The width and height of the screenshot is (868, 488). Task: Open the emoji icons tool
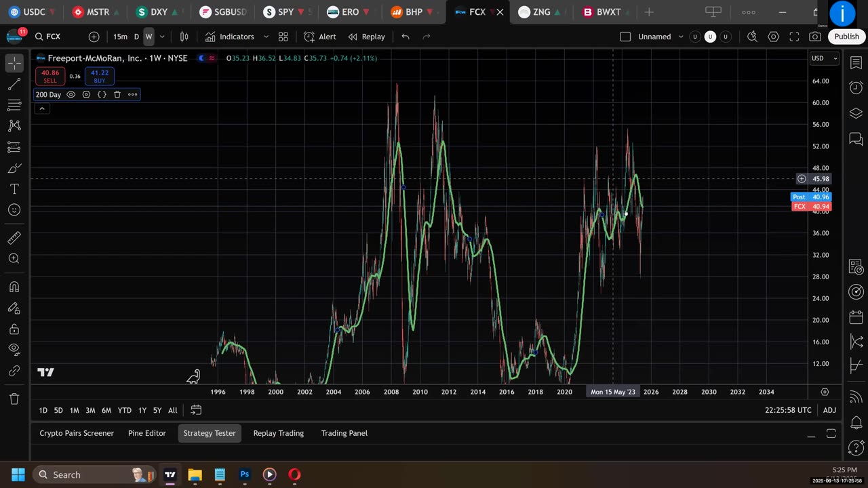[x=14, y=210]
